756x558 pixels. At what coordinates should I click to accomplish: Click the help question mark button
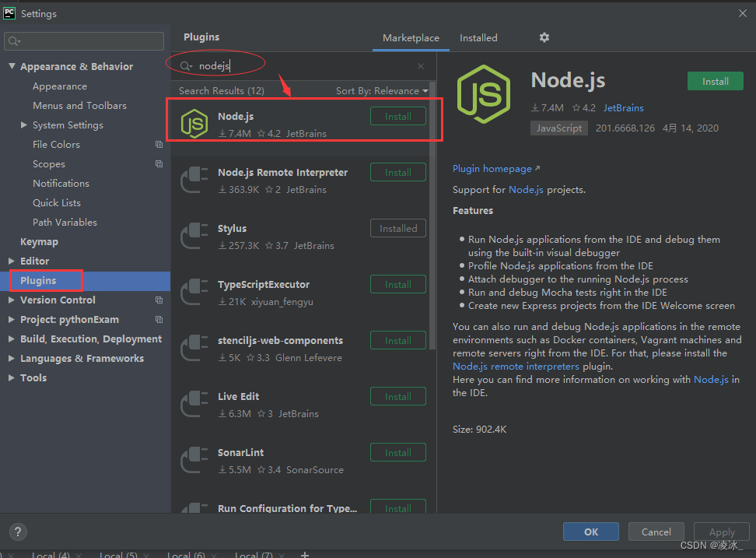[x=18, y=532]
